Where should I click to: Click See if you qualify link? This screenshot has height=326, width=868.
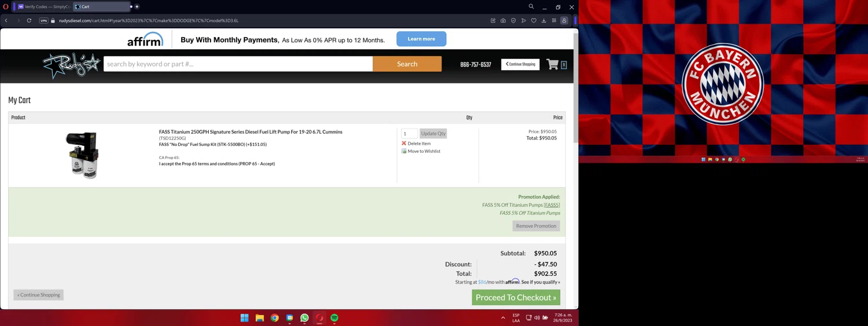coord(540,282)
